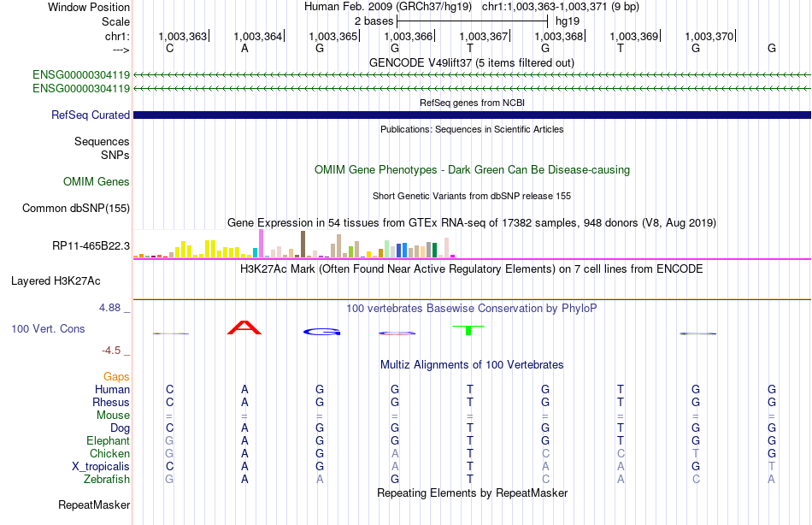Viewport: 812px width, 525px height.
Task: Click the hg19 label beside the scale bar
Action: (x=568, y=21)
